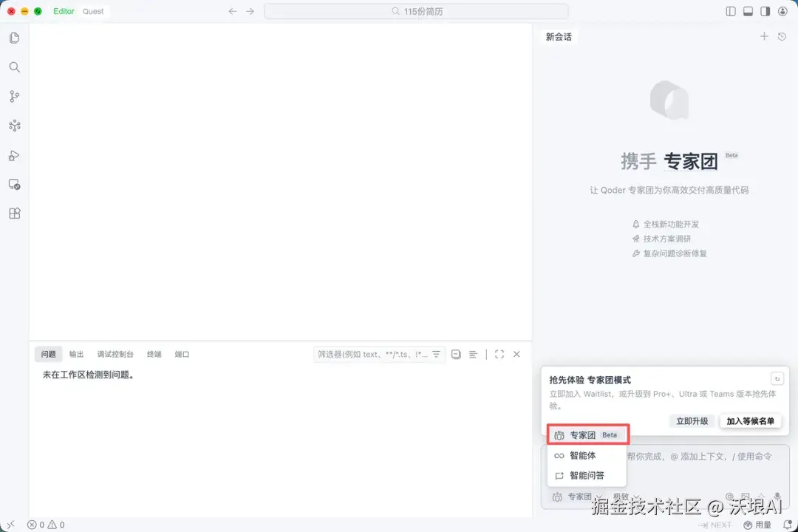Select 智能问答 from the mode menu
Image resolution: width=798 pixels, height=532 pixels.
click(x=588, y=475)
